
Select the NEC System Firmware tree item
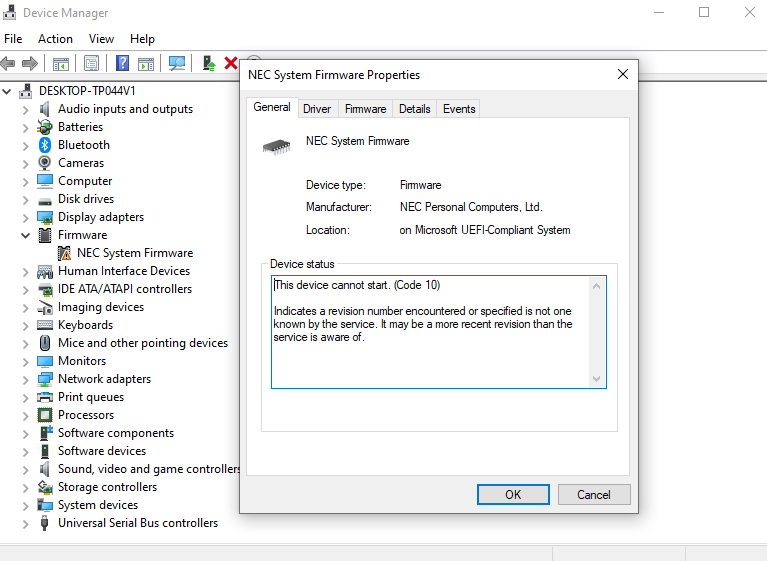click(135, 253)
